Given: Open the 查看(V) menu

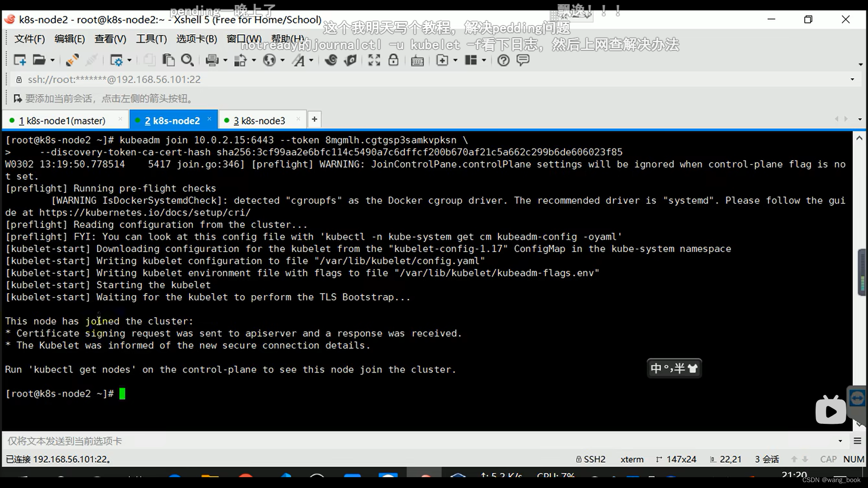Looking at the screenshot, I should point(110,39).
